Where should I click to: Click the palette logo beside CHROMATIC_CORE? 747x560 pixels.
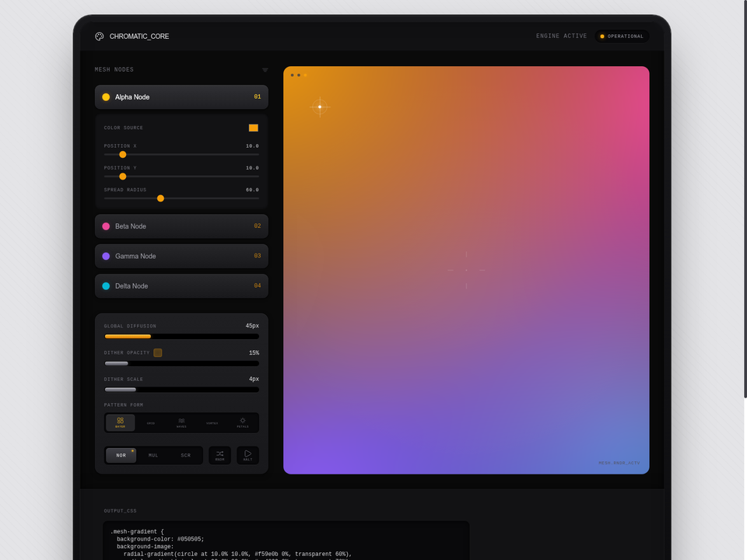tap(99, 37)
